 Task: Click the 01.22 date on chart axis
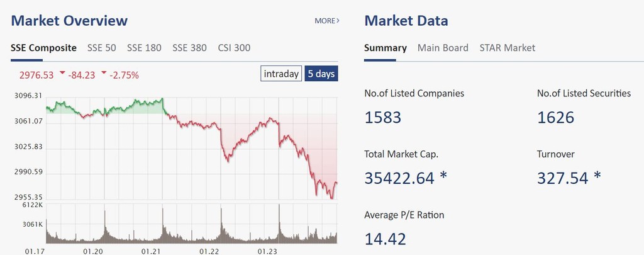(210, 251)
